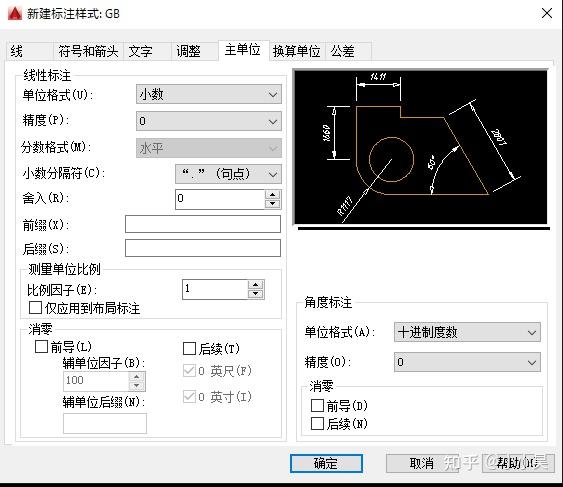Expand the linear 精度(P) dropdown
Screen dimensions: 563x487
[209, 121]
